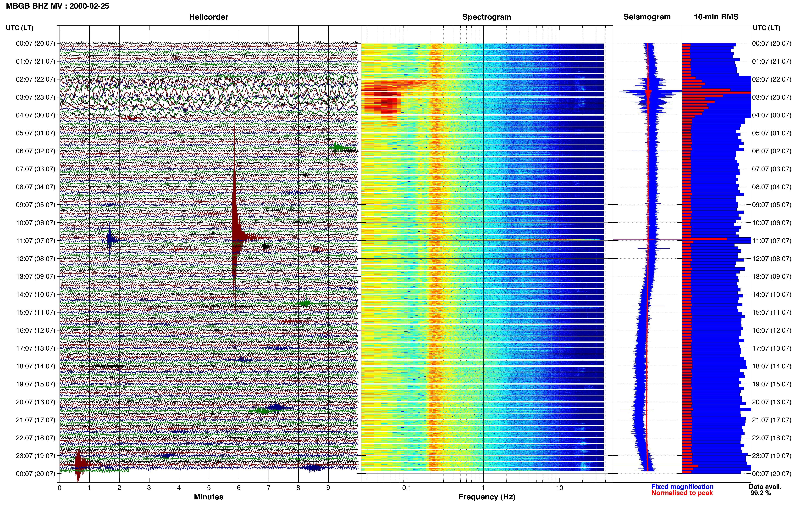812x508 pixels.
Task: Click the left time label '03:07 (23:07)'
Action: tap(35, 97)
